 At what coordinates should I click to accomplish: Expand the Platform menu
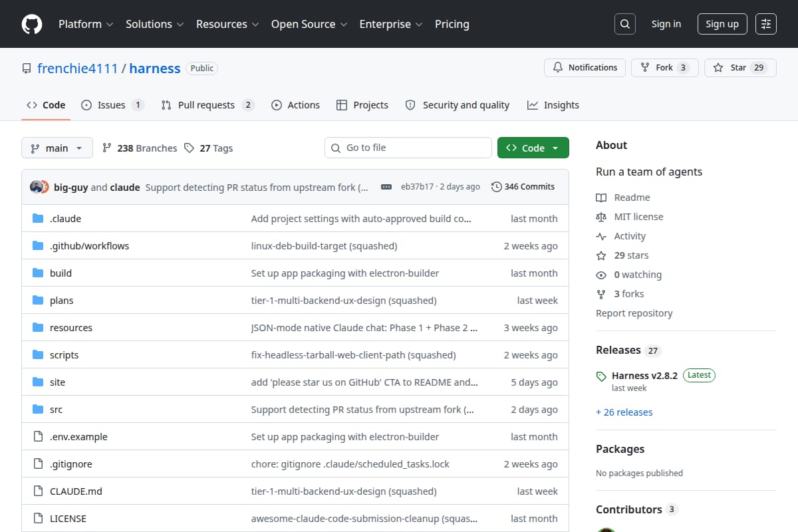(86, 24)
